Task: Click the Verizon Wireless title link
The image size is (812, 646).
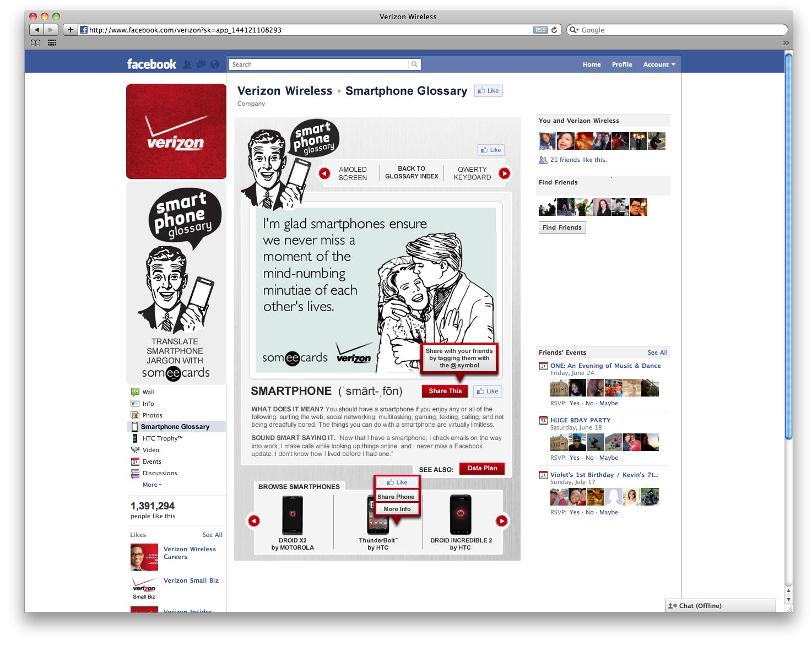Action: 285,91
